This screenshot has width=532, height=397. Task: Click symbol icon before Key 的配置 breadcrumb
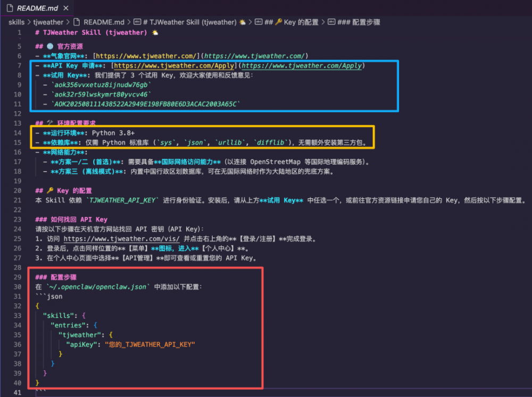pos(259,22)
